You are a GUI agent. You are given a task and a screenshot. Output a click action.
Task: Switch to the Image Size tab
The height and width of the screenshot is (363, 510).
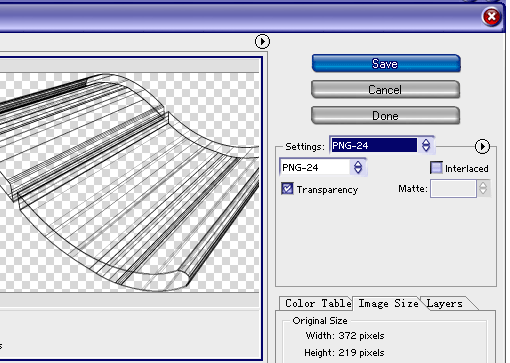pos(388,303)
